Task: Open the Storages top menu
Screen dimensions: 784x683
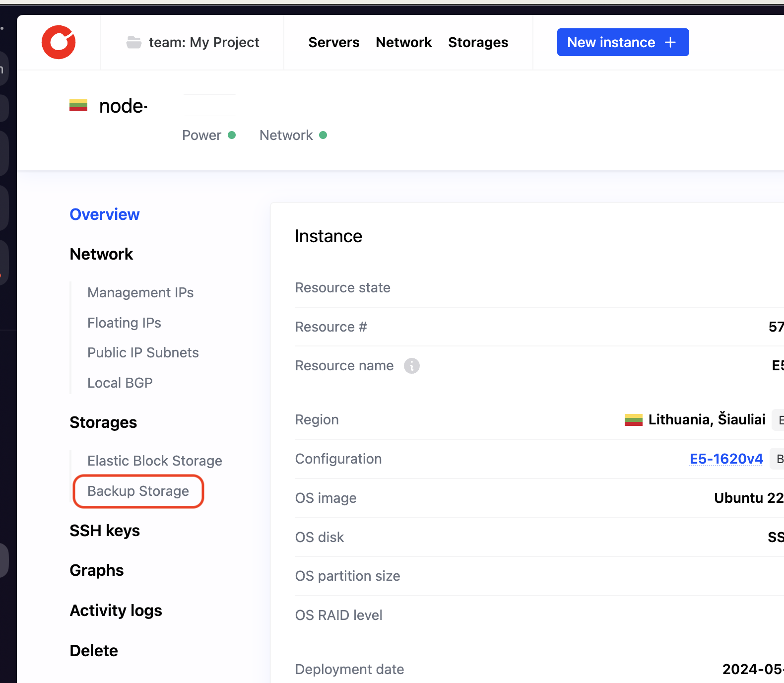Action: tap(478, 42)
